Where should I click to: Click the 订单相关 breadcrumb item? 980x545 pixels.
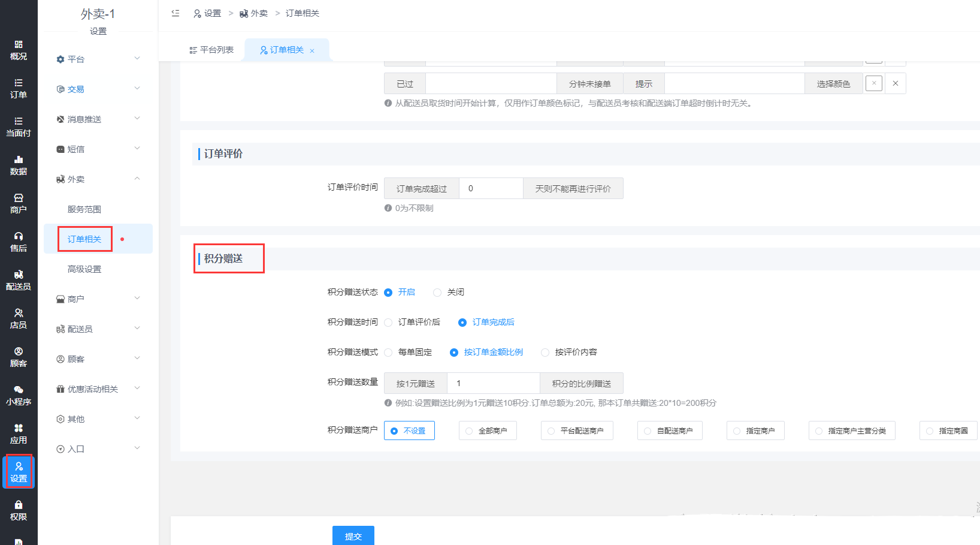(x=303, y=13)
